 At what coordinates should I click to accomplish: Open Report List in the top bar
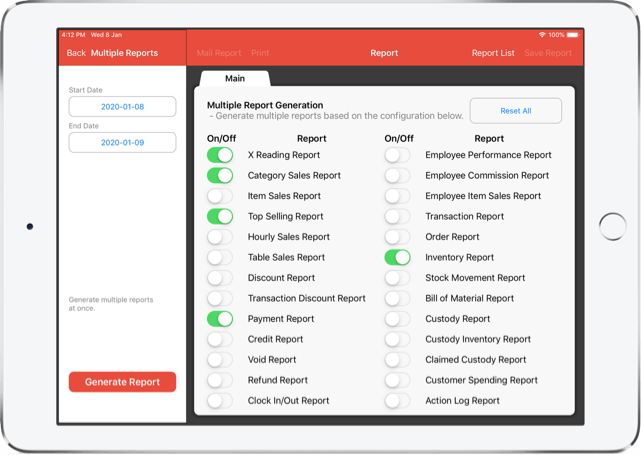[493, 53]
